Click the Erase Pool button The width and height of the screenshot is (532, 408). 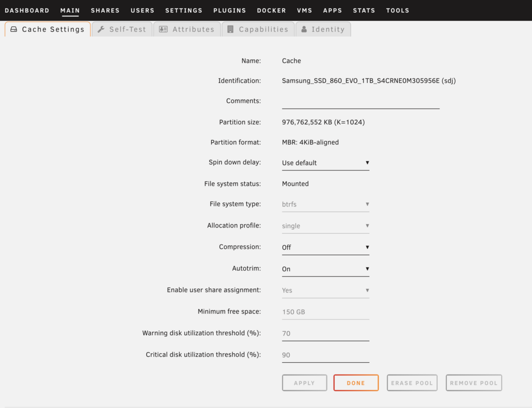tap(412, 383)
